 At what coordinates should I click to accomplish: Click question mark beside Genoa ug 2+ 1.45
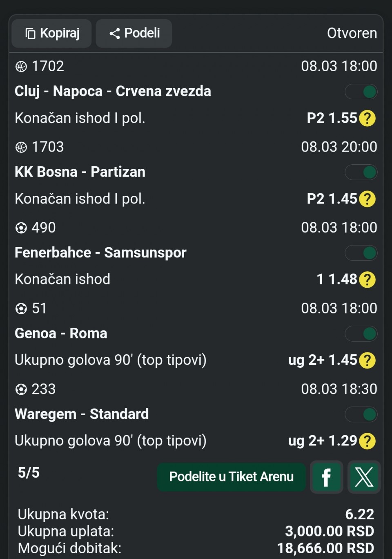(x=367, y=360)
